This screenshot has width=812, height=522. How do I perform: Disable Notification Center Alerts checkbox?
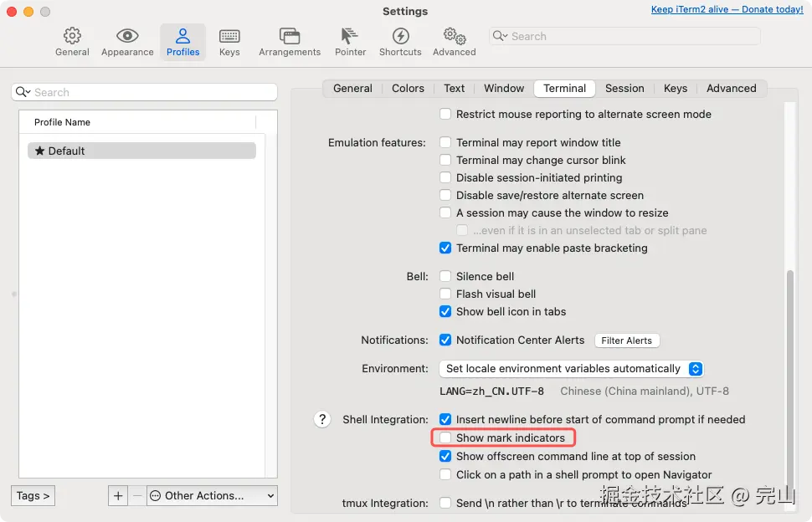445,340
